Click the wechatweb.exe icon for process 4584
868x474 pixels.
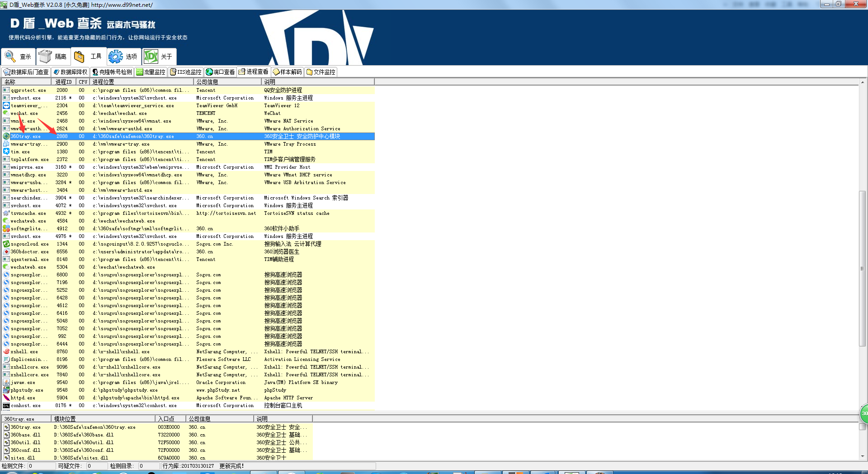[6, 221]
